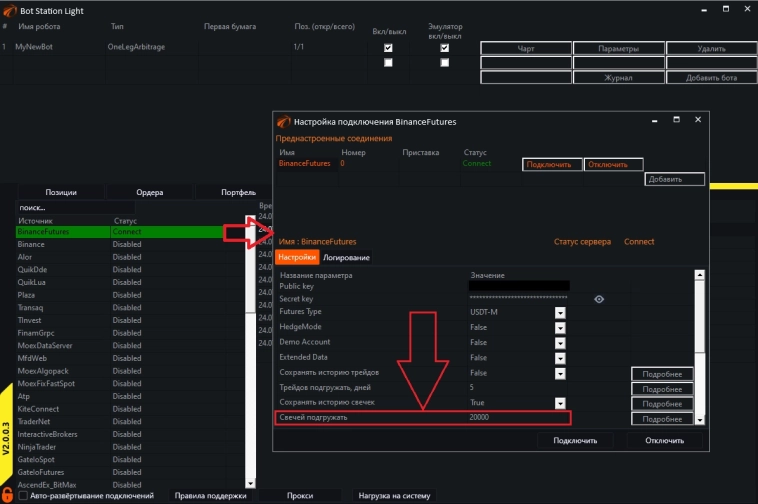Open Позиции tab
This screenshot has width=758, height=504.
pos(61,192)
